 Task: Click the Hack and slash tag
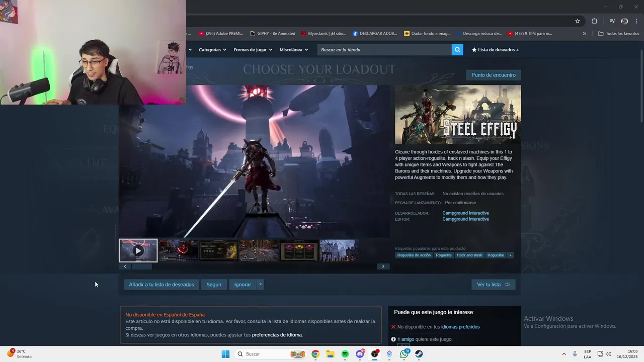click(x=469, y=255)
